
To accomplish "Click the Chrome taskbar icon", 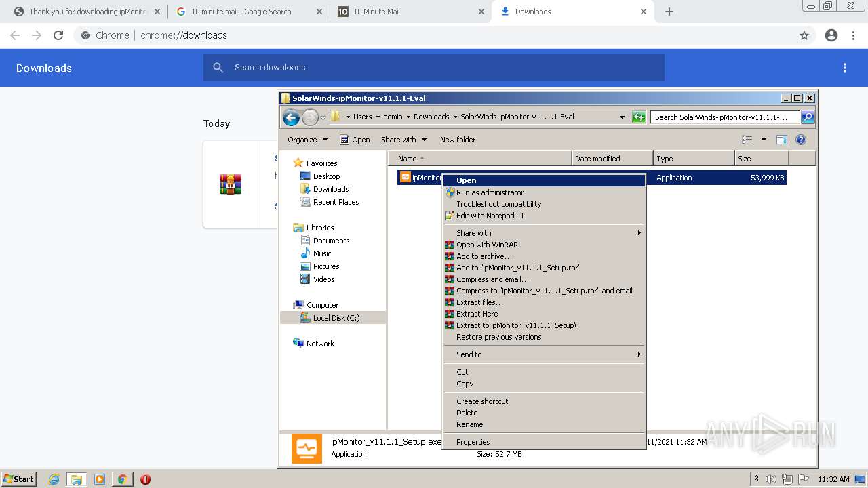I will [122, 479].
